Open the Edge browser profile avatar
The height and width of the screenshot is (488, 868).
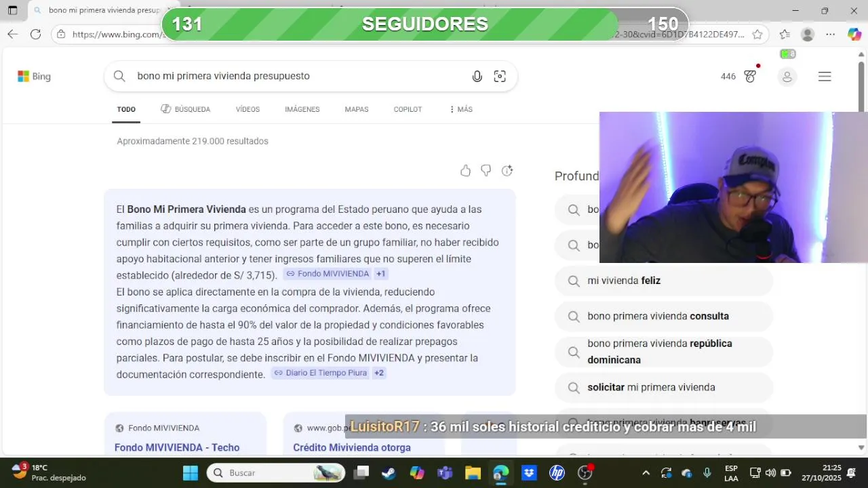807,34
